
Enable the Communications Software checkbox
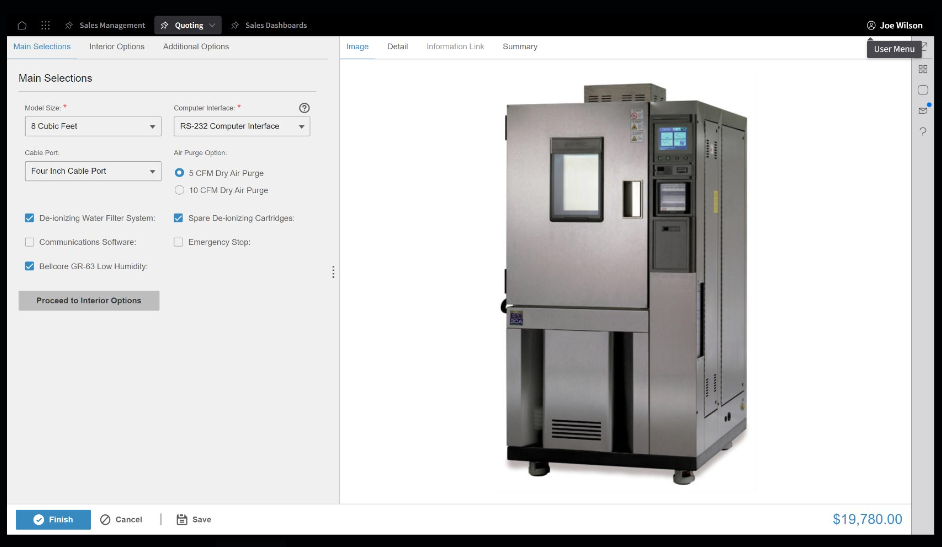(29, 242)
